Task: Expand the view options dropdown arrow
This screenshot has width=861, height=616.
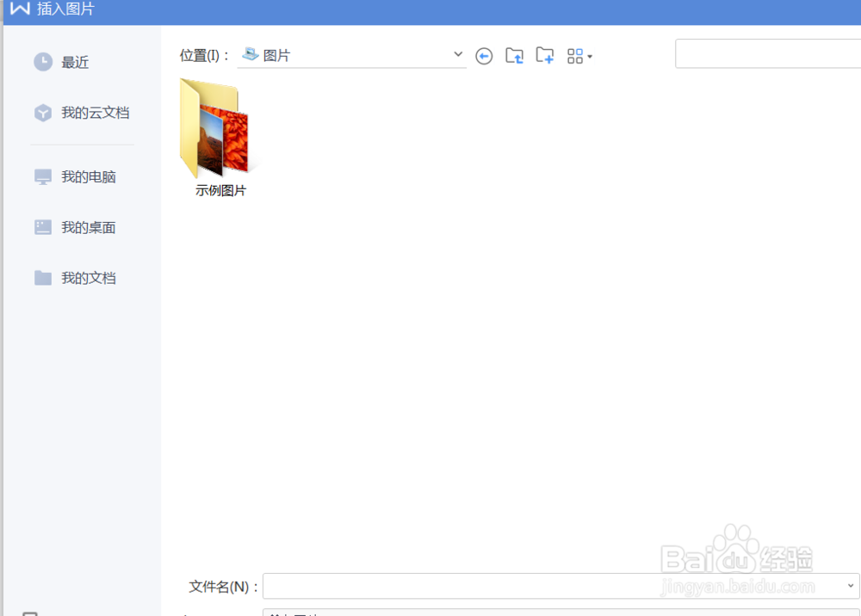Action: [x=592, y=56]
